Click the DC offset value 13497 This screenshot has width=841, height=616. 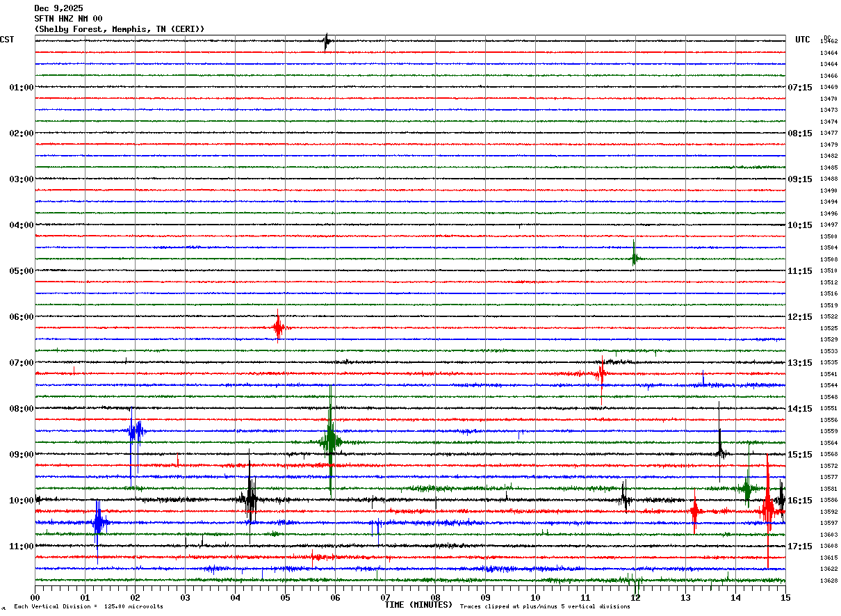pos(828,225)
